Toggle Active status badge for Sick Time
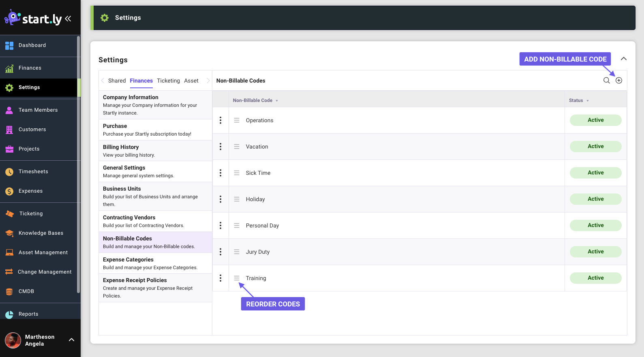This screenshot has height=357, width=644. coord(595,173)
